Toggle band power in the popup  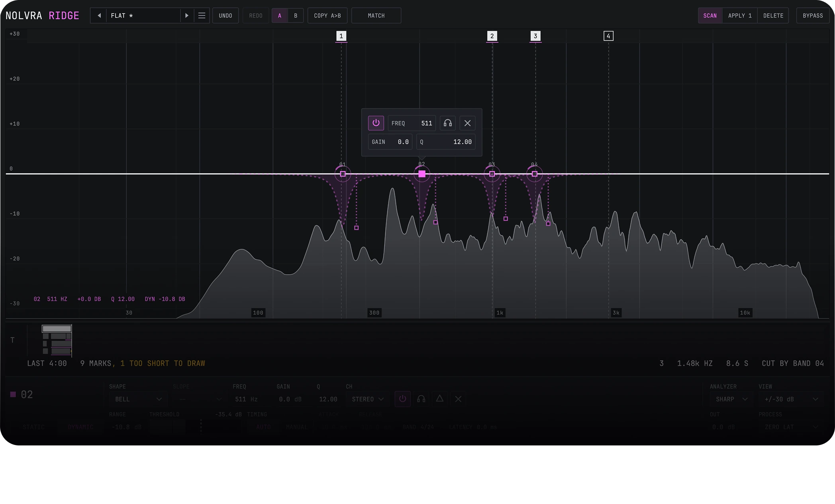tap(376, 123)
